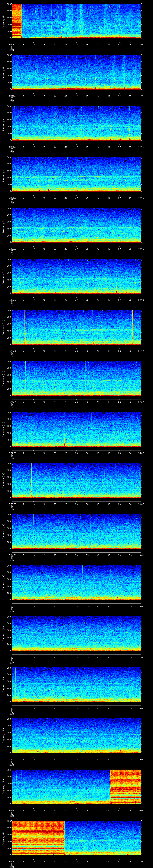Select the 18:30:00 start time label
Viewport: 153px width, 868px height.
12,861
